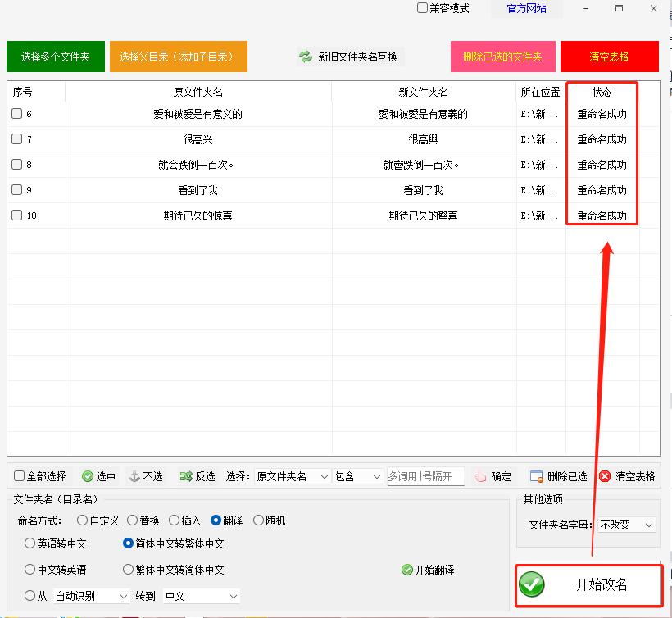The height and width of the screenshot is (618, 672).
Task: Select the checkbox for row 8
Action: 15,164
